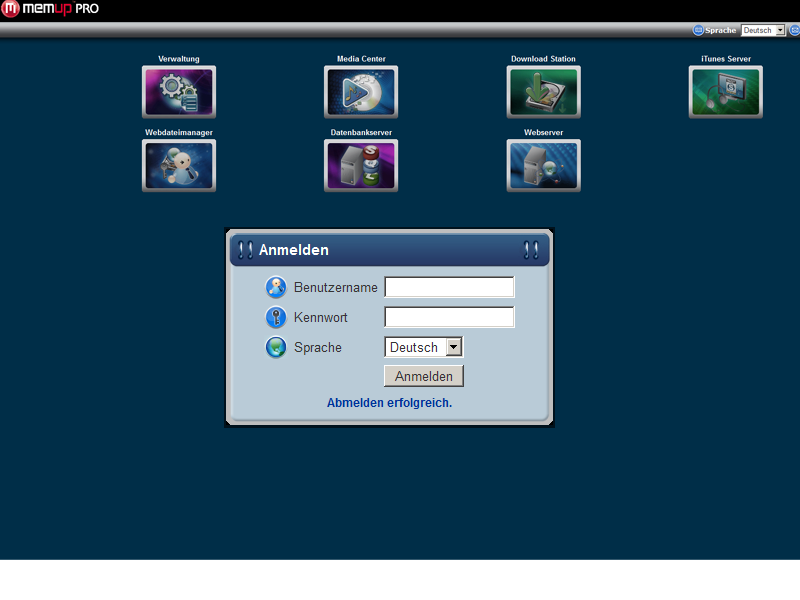
Task: Click the Verwaltung label text
Action: (x=179, y=59)
